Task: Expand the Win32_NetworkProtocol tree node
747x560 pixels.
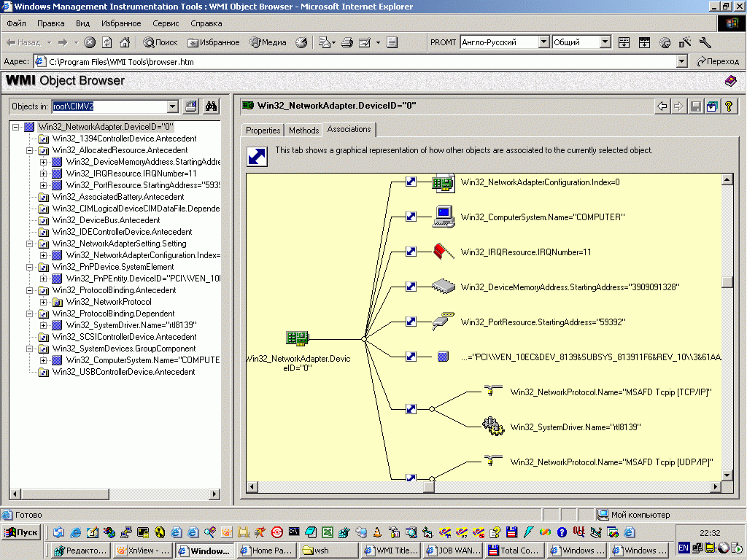Action: click(43, 302)
